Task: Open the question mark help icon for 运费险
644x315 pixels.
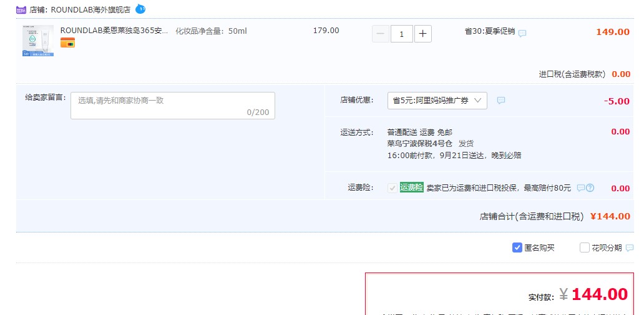Action: pos(590,188)
